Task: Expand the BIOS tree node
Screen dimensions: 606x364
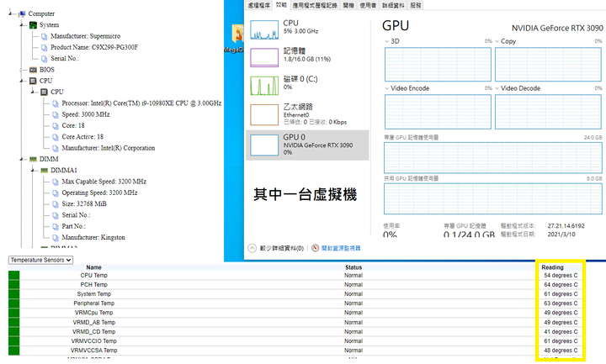Action: tap(22, 70)
